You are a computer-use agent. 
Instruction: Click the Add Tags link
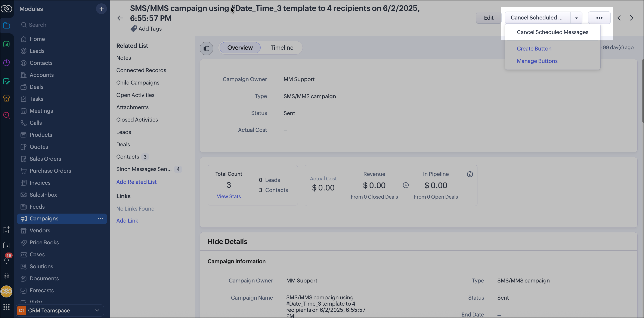(150, 29)
